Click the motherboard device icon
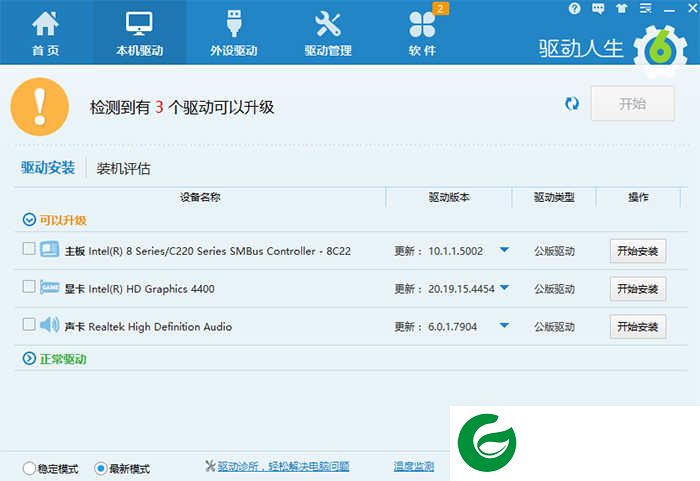This screenshot has width=700, height=481. tap(50, 249)
